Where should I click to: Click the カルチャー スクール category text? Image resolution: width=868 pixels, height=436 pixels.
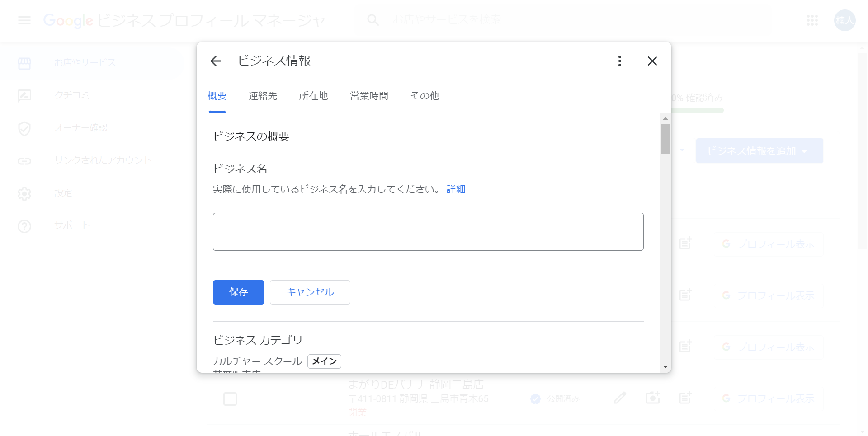pos(257,361)
